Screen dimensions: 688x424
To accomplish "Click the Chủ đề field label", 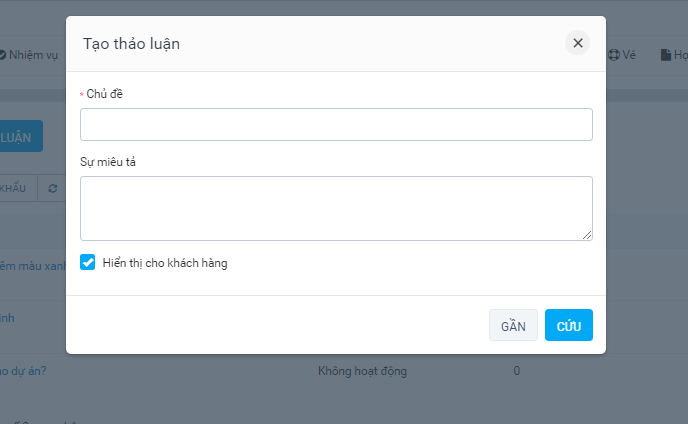I will (x=104, y=94).
